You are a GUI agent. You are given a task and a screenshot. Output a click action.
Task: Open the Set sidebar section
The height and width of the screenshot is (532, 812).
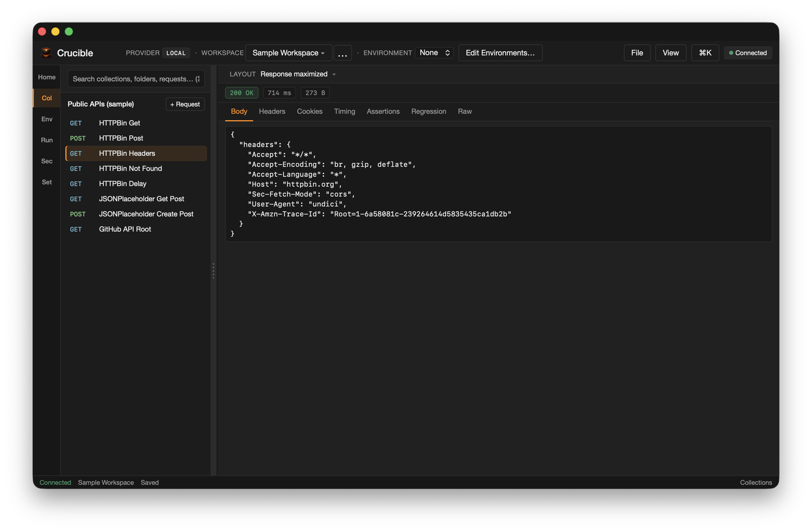pyautogui.click(x=47, y=182)
